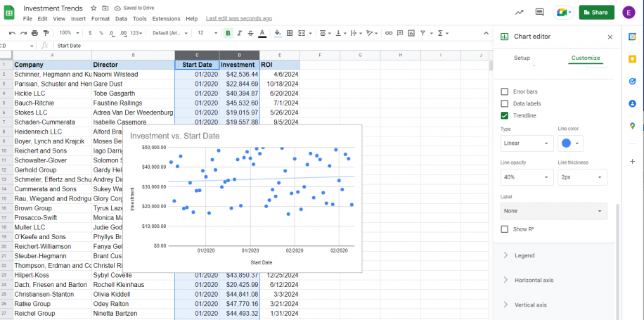Open the trendline Type dropdown (Linear)

click(x=527, y=143)
